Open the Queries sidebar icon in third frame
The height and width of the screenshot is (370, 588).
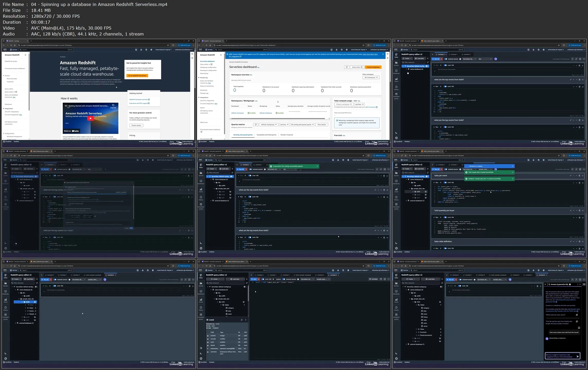(396, 64)
